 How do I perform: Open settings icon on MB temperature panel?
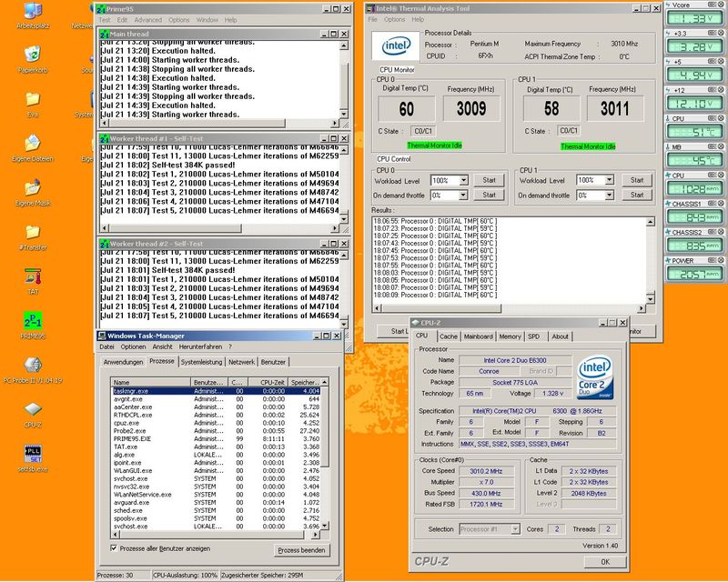[x=713, y=146]
